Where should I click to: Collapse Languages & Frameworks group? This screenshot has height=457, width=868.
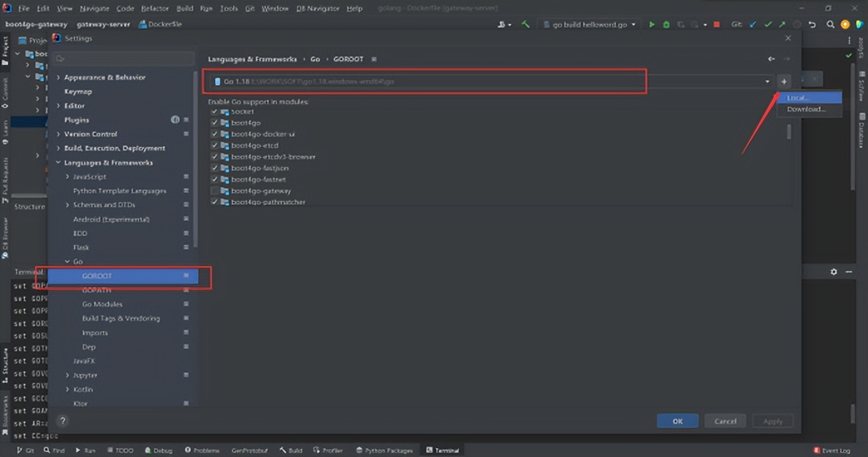coord(59,163)
